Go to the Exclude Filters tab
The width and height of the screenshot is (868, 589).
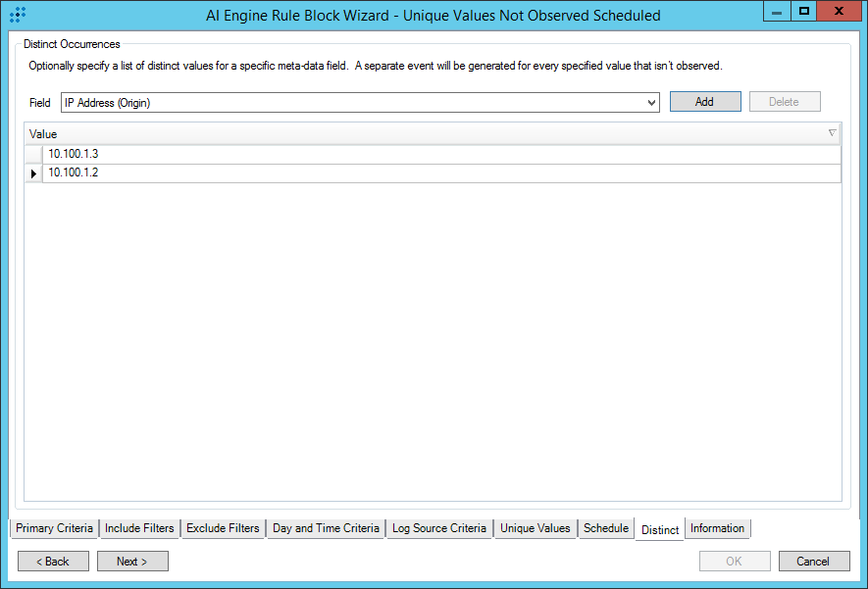pos(223,528)
